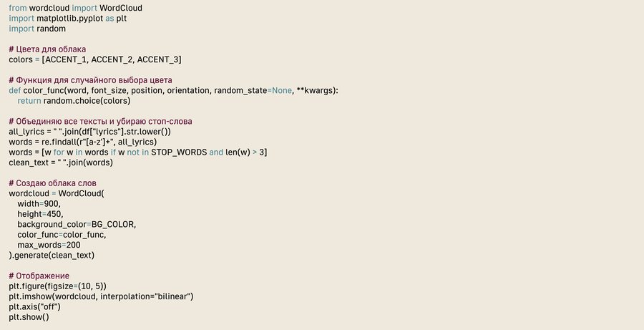
Task: Click the 're.findall' line
Action: pyautogui.click(x=87, y=142)
